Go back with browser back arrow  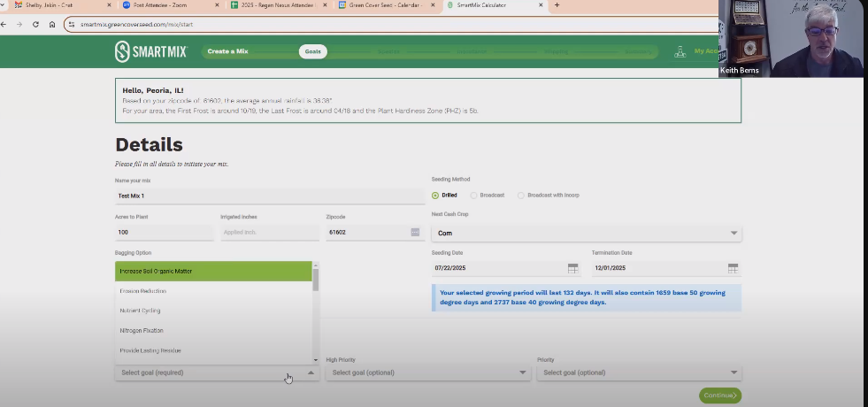(x=4, y=25)
